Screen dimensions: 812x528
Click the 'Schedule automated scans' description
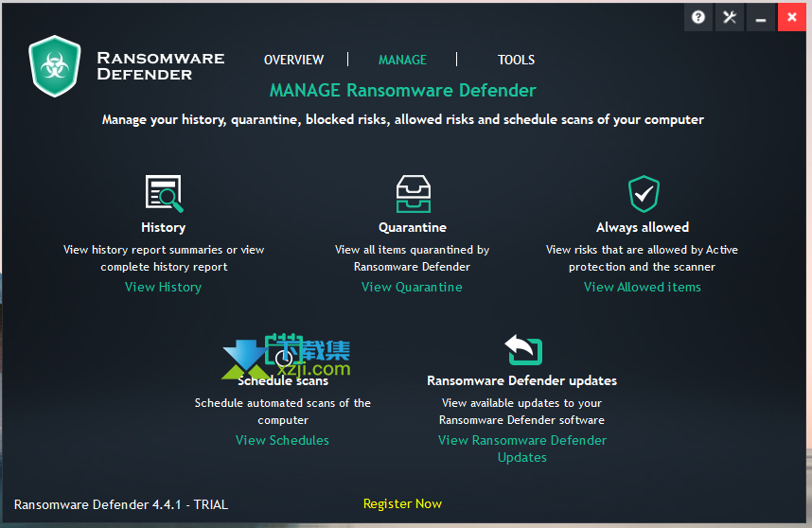283,411
